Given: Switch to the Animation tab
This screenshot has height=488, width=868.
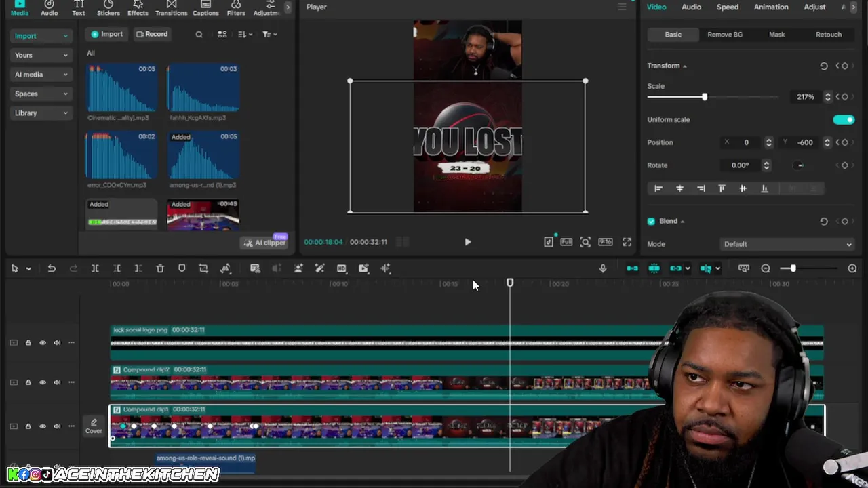Looking at the screenshot, I should 771,7.
